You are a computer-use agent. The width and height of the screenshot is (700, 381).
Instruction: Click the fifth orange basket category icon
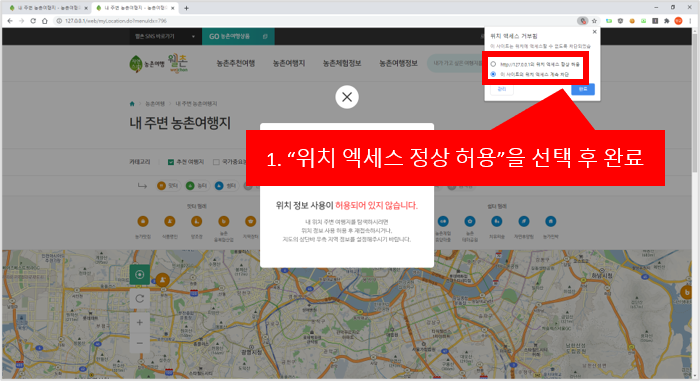pos(250,222)
